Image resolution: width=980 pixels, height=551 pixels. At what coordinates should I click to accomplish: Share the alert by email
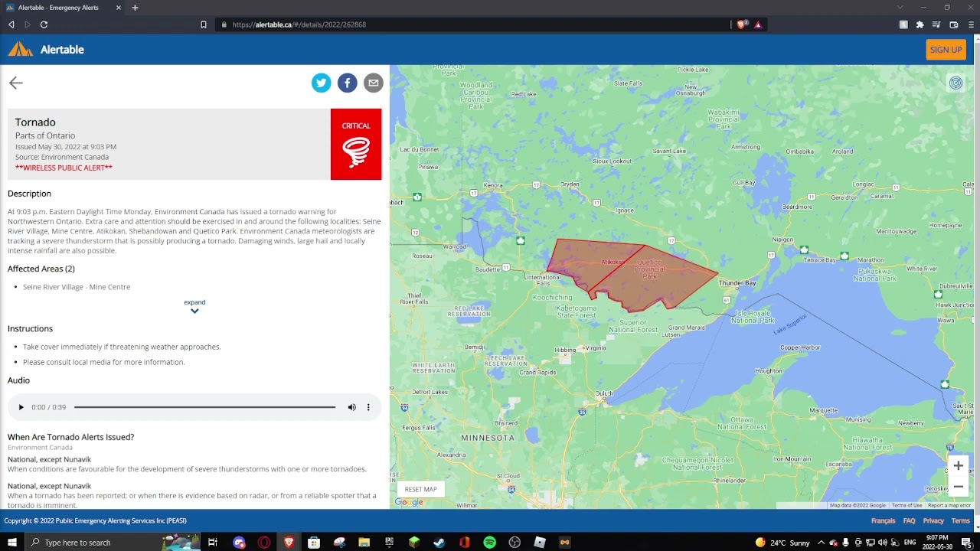[x=374, y=83]
